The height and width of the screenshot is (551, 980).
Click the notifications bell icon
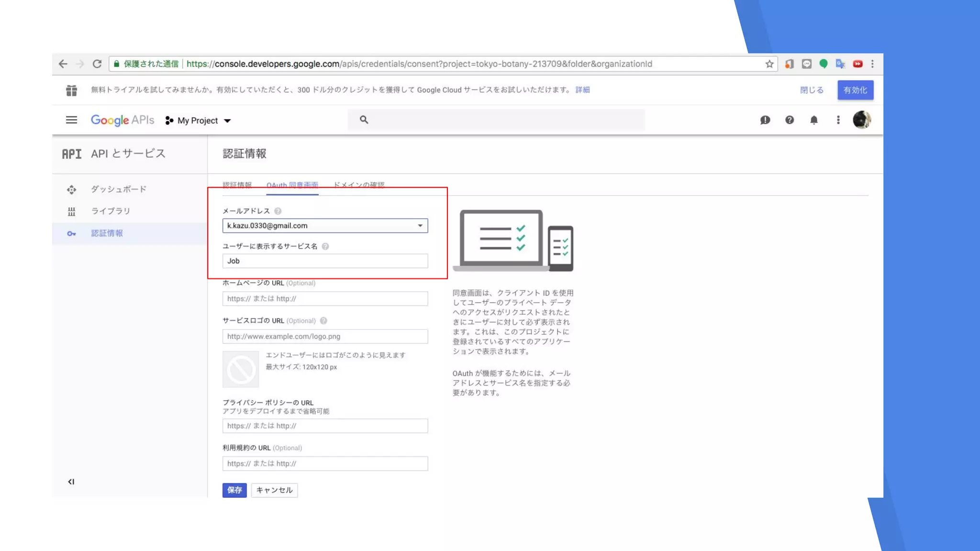pyautogui.click(x=813, y=120)
